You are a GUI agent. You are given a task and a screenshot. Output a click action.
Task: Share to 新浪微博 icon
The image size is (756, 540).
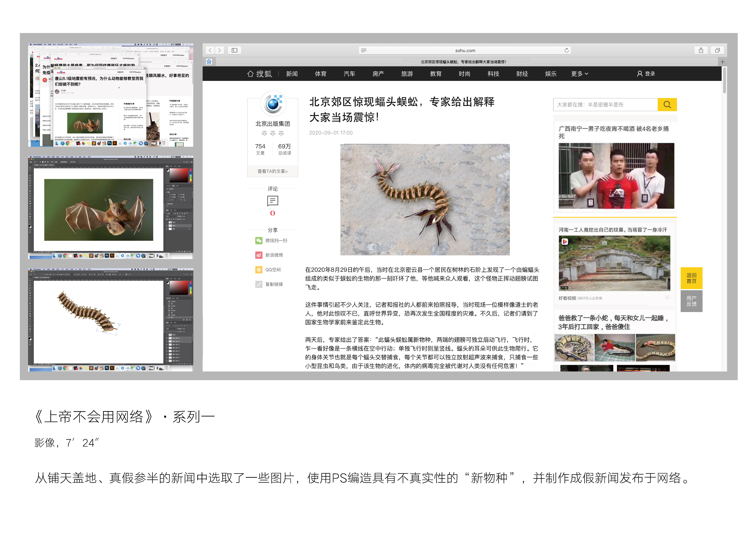click(259, 255)
